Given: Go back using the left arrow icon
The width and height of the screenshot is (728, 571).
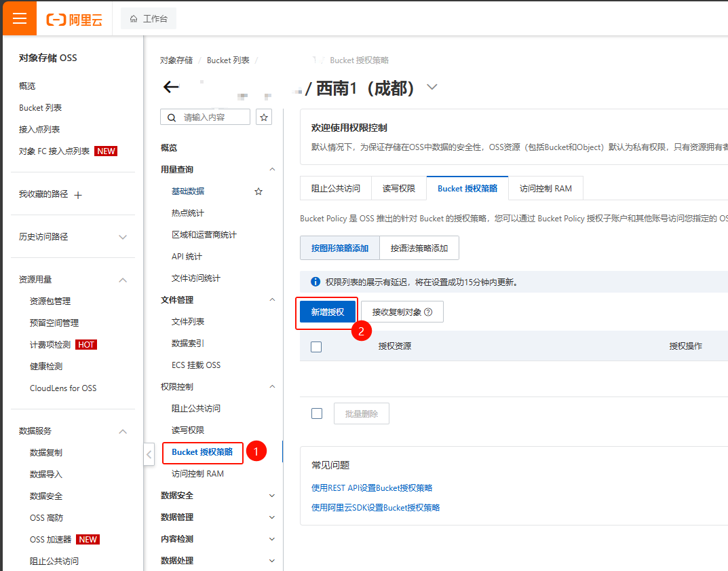Looking at the screenshot, I should 171,87.
